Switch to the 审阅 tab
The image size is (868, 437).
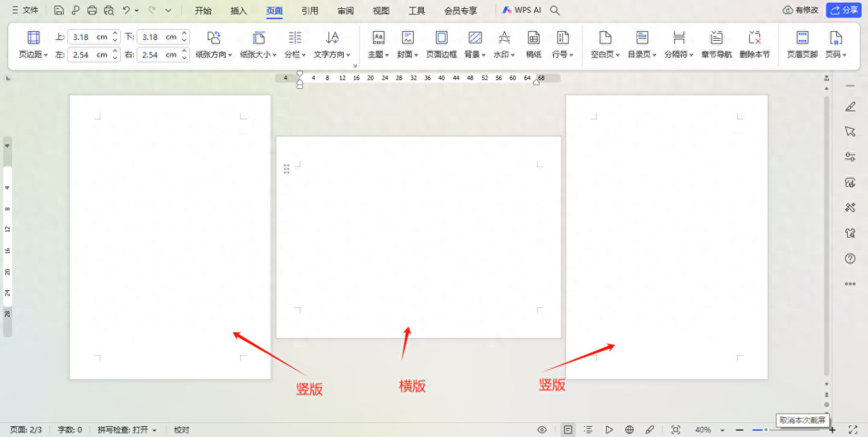(346, 10)
